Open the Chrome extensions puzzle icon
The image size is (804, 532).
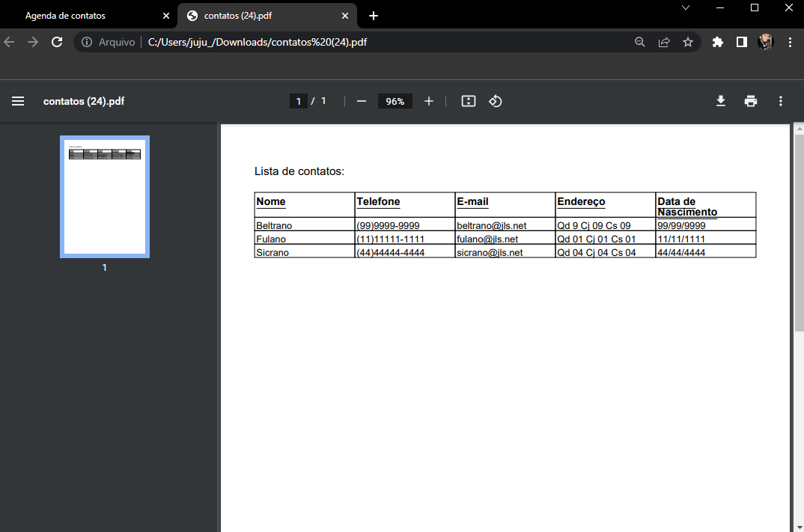pos(717,42)
